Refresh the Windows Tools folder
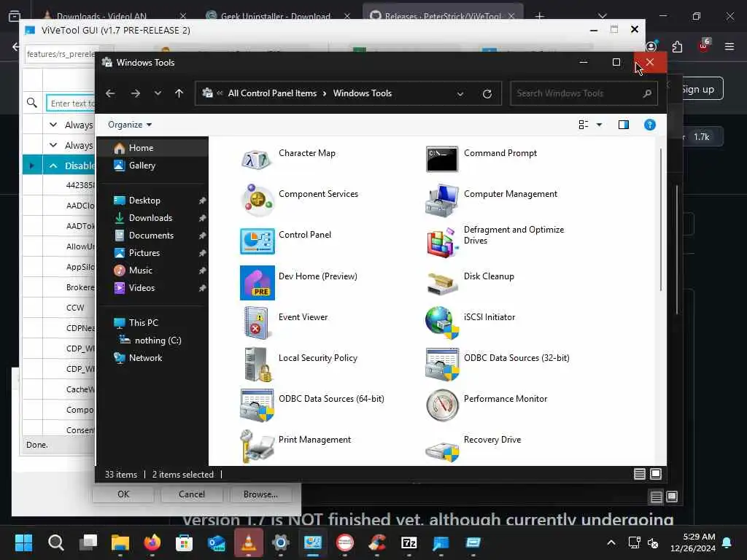747x560 pixels. tap(487, 94)
